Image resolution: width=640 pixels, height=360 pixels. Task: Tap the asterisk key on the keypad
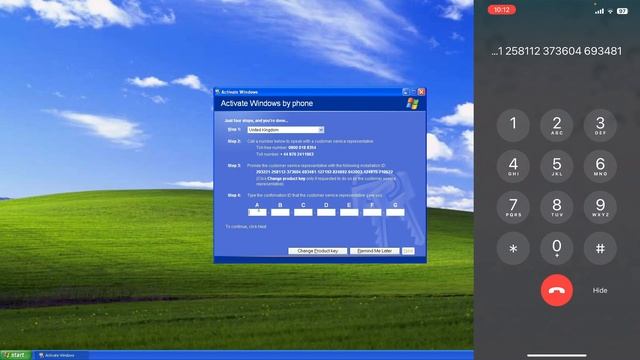513,248
